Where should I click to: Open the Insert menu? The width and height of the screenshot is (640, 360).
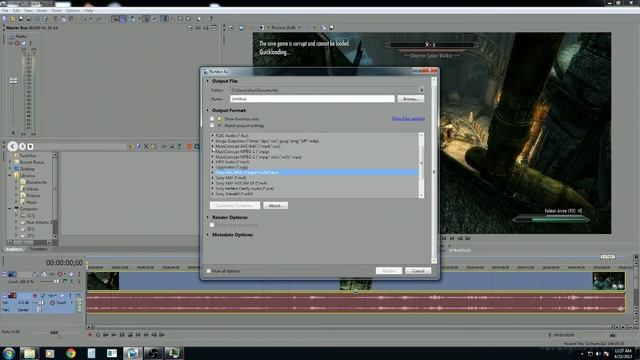click(42, 11)
